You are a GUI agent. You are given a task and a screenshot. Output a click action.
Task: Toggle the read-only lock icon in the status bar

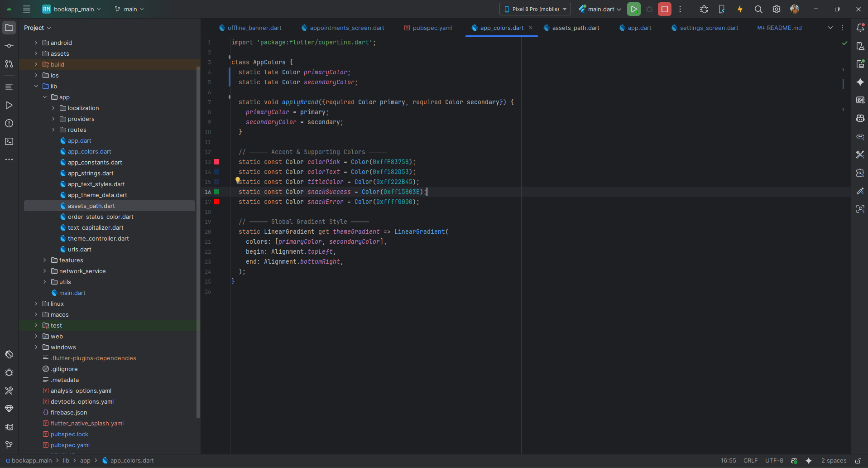(858, 461)
